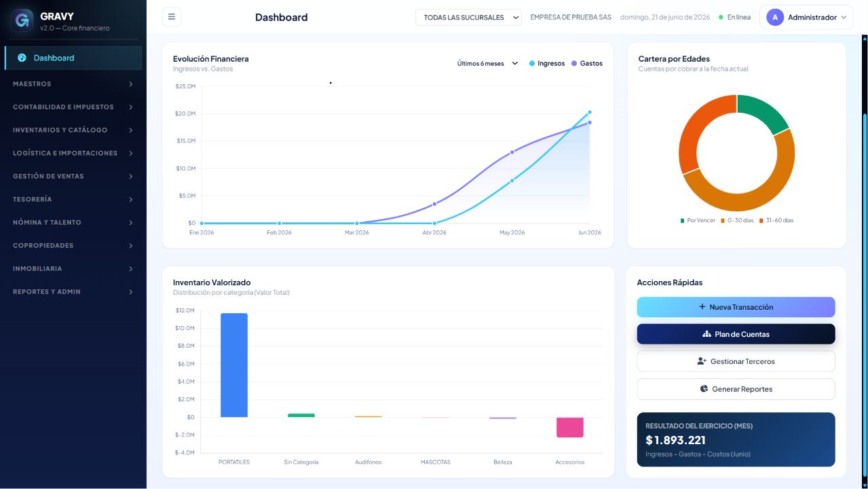Click the Plan de Cuentas button
The image size is (868, 489).
point(736,334)
